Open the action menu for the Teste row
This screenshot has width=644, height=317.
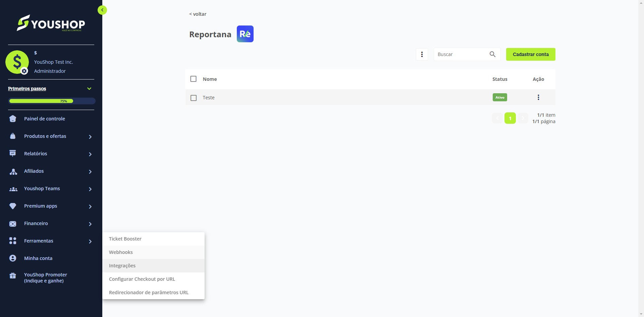click(x=538, y=97)
